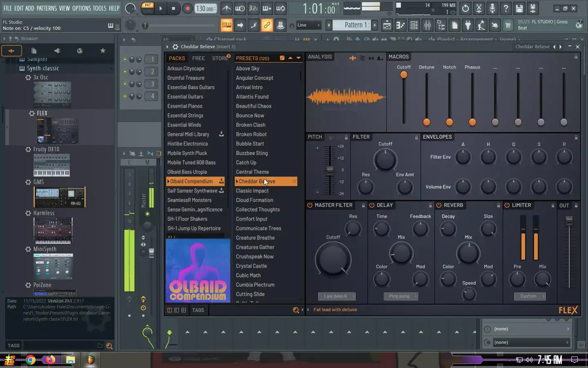
Task: Toggle the Macros panel lock
Action: [576, 57]
